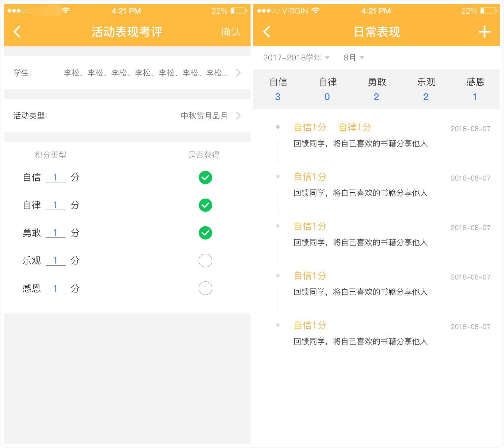Screen dimensions: 504x448
Task: Select the 勇敢 summary tab
Action: coord(377,89)
